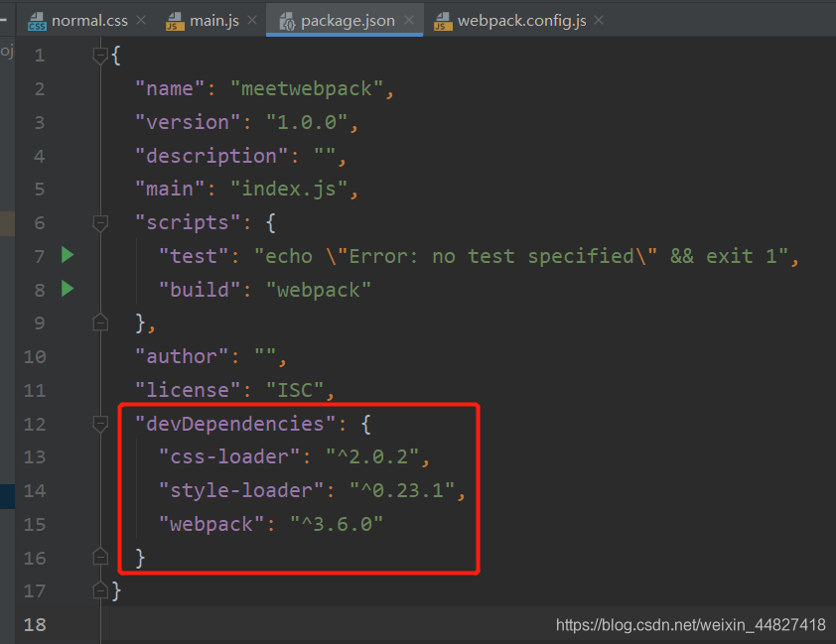Open the main.js tab
Viewport: 836px width, 644px height.
pos(211,20)
